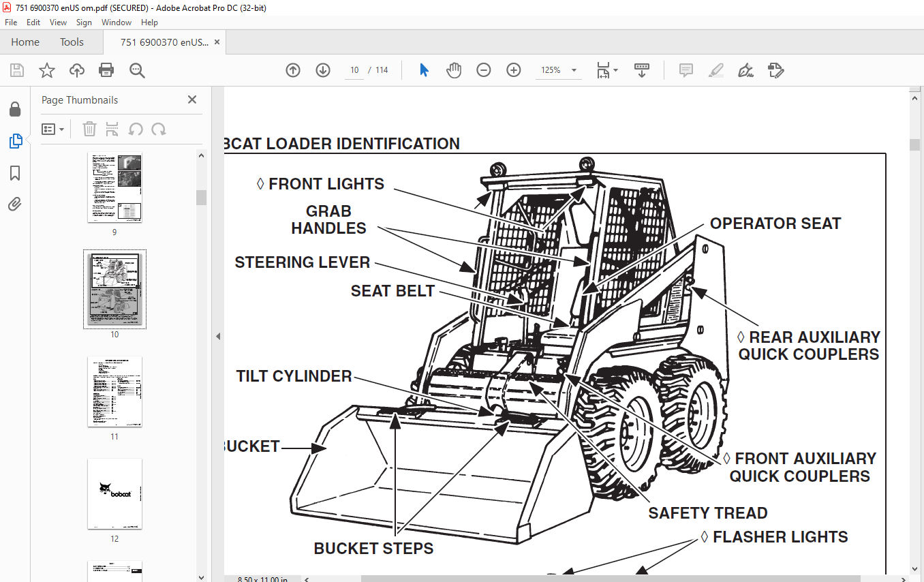Open the File menu

coord(11,22)
